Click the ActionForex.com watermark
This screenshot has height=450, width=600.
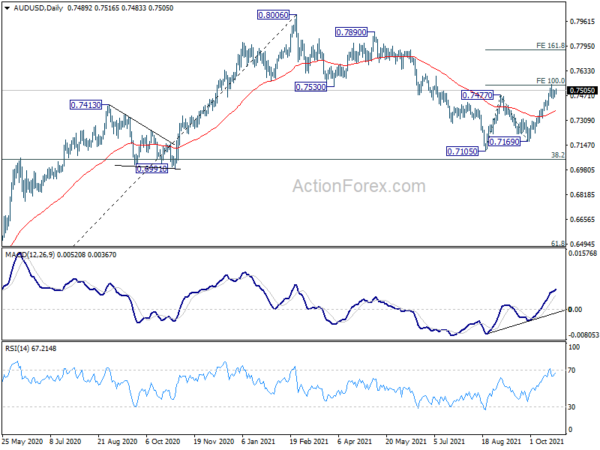pyautogui.click(x=359, y=186)
